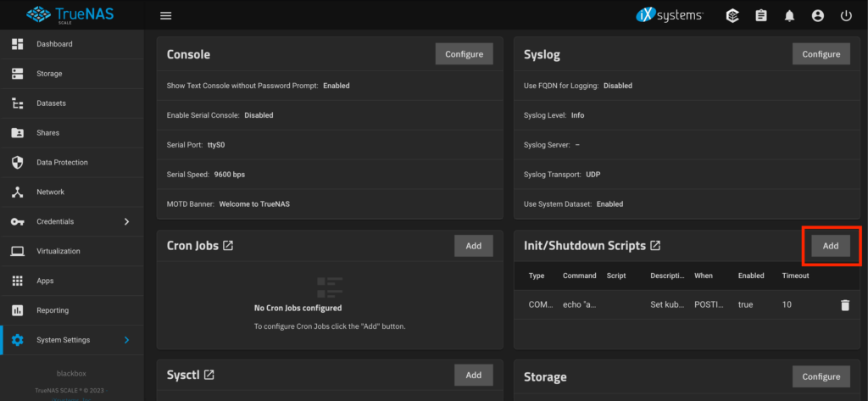Click the Dashboard sidebar icon
Screen dimensions: 868x401
[x=18, y=44]
